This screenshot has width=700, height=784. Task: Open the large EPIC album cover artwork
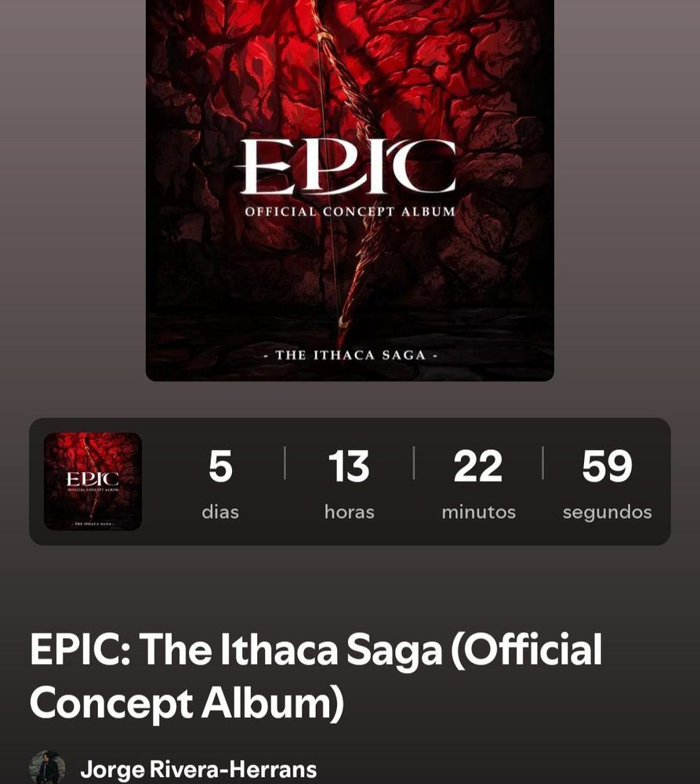(350, 190)
